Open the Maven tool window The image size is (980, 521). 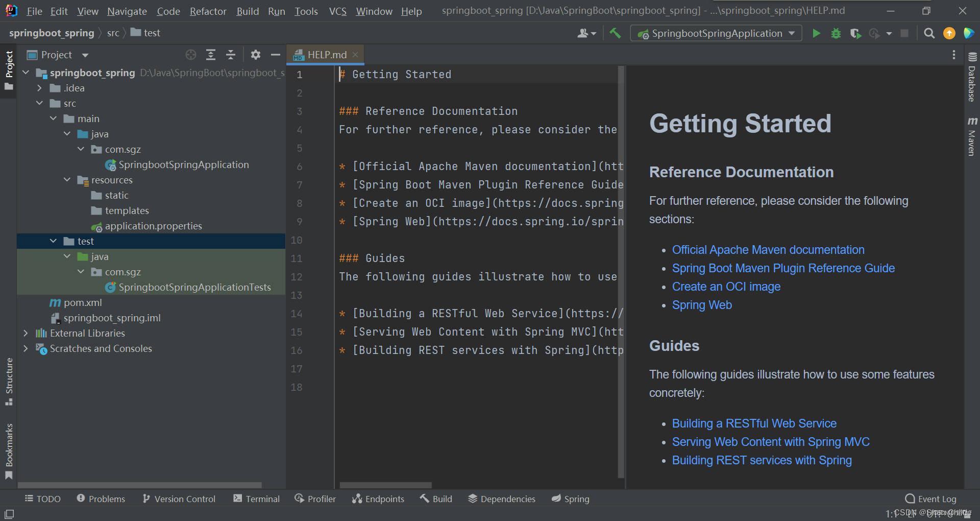(972, 136)
